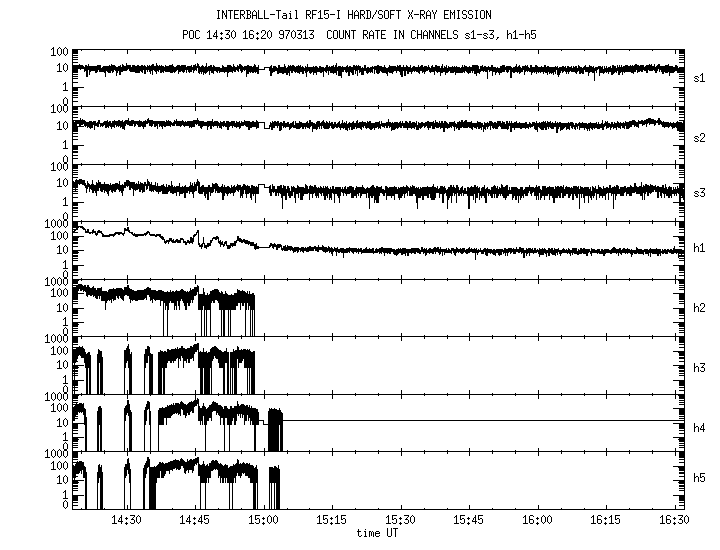Click the s3 channel label at right

point(700,192)
